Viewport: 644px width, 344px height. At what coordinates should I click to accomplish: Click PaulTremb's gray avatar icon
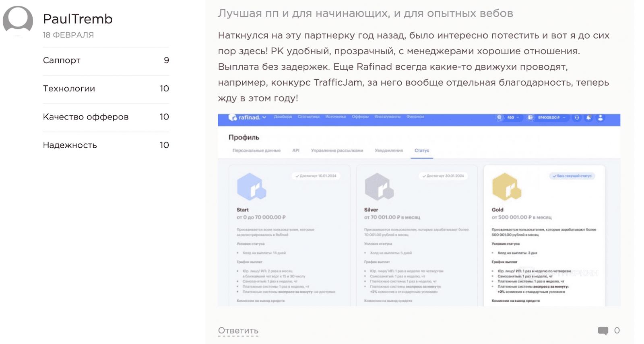point(18,21)
